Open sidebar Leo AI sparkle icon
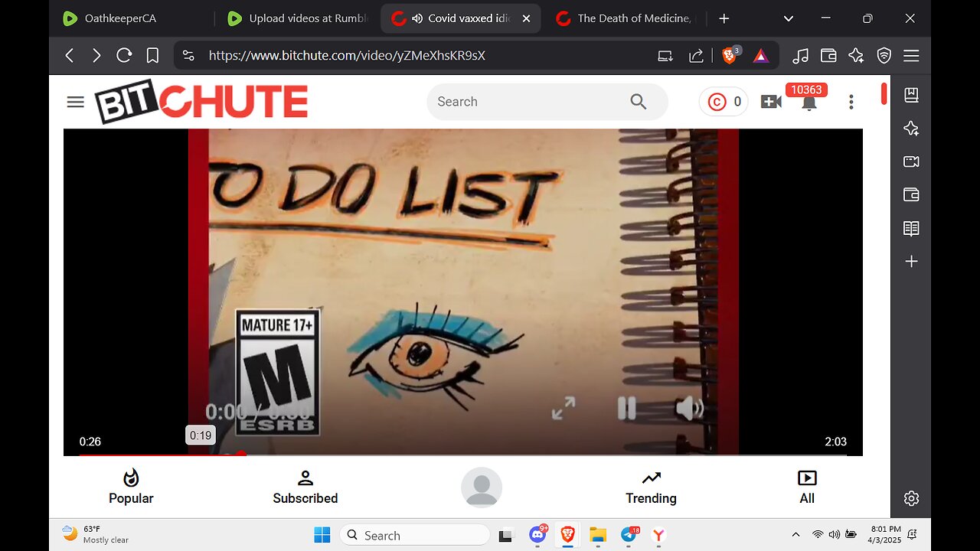 click(911, 129)
